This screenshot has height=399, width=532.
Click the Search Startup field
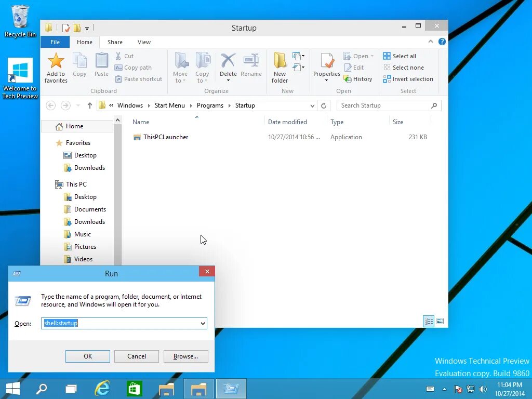pyautogui.click(x=389, y=105)
